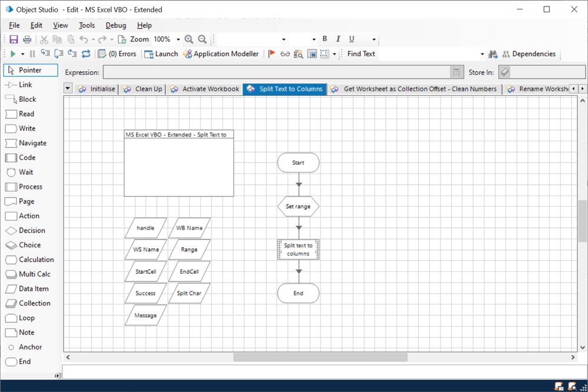Open the Zoom percentage dropdown
This screenshot has height=392, width=588.
[178, 40]
